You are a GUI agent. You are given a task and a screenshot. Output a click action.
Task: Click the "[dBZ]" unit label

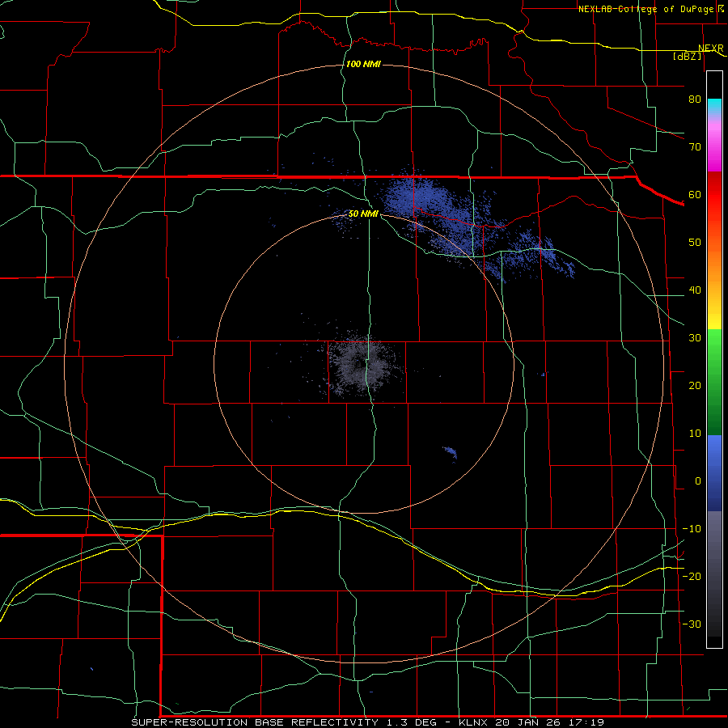tap(687, 56)
